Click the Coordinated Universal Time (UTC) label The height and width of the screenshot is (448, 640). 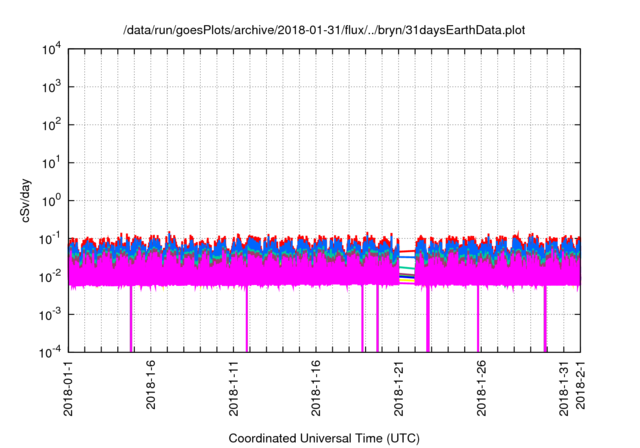click(324, 438)
